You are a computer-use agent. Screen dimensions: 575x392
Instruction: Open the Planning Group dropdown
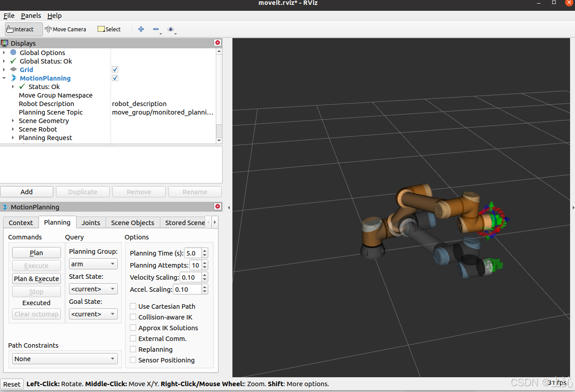coord(93,264)
